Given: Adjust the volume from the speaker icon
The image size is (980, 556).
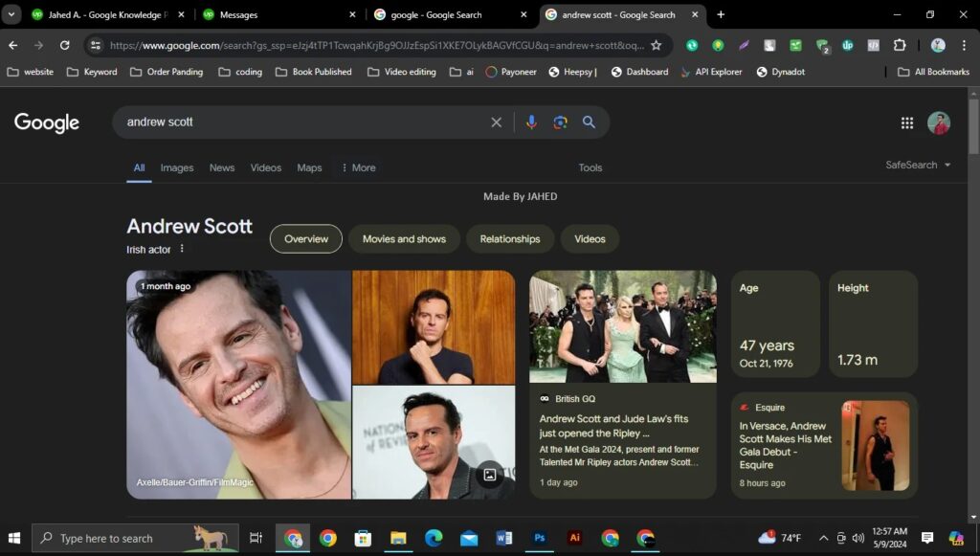Looking at the screenshot, I should [x=858, y=538].
